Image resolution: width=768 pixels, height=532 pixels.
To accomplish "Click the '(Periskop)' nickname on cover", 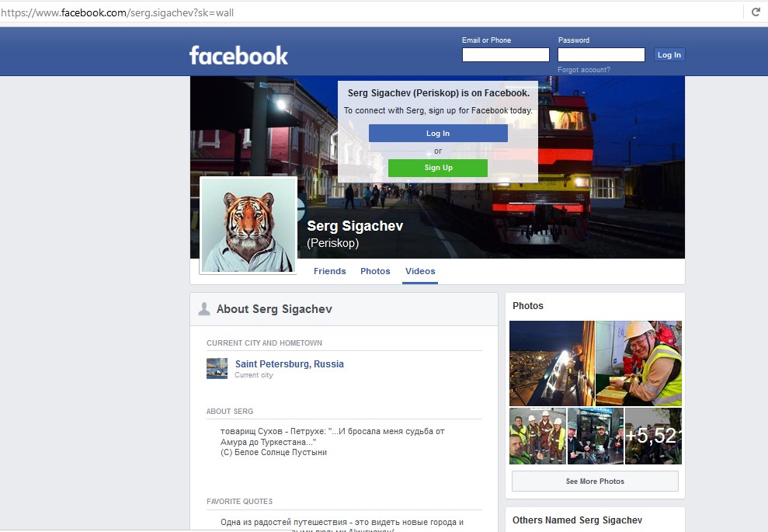I will click(333, 243).
